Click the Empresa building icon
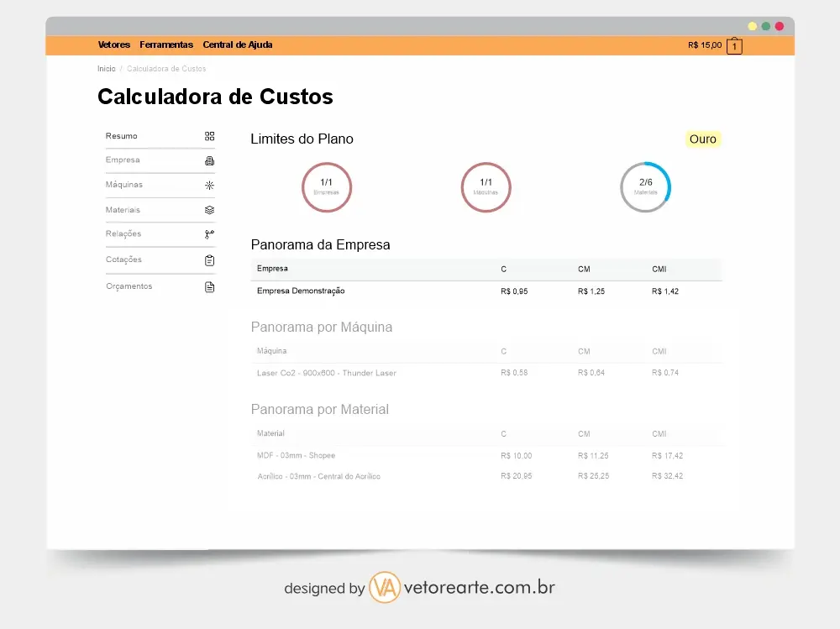The height and width of the screenshot is (629, 840). 209,160
